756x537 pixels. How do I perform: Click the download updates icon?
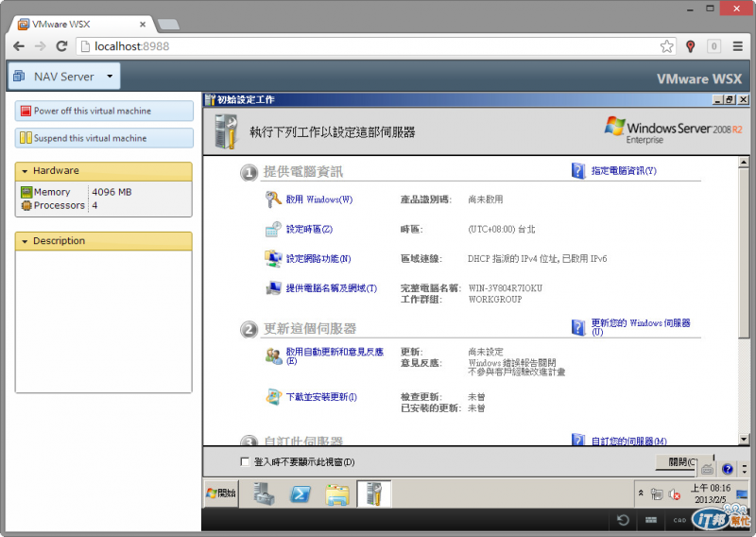(x=273, y=396)
